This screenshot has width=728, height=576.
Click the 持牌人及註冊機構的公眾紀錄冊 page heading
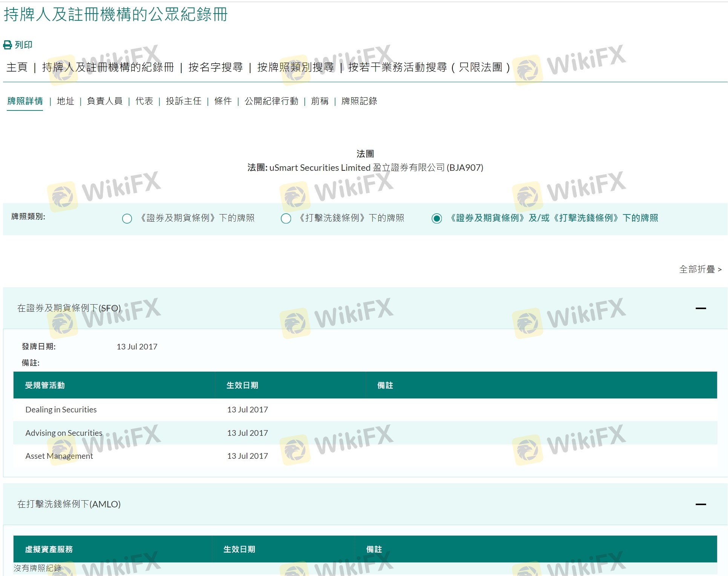click(116, 15)
